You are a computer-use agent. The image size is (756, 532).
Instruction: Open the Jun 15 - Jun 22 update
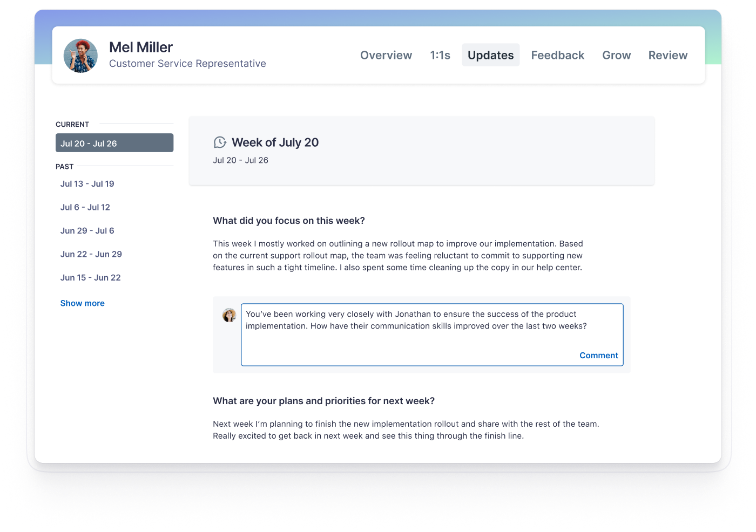tap(91, 277)
